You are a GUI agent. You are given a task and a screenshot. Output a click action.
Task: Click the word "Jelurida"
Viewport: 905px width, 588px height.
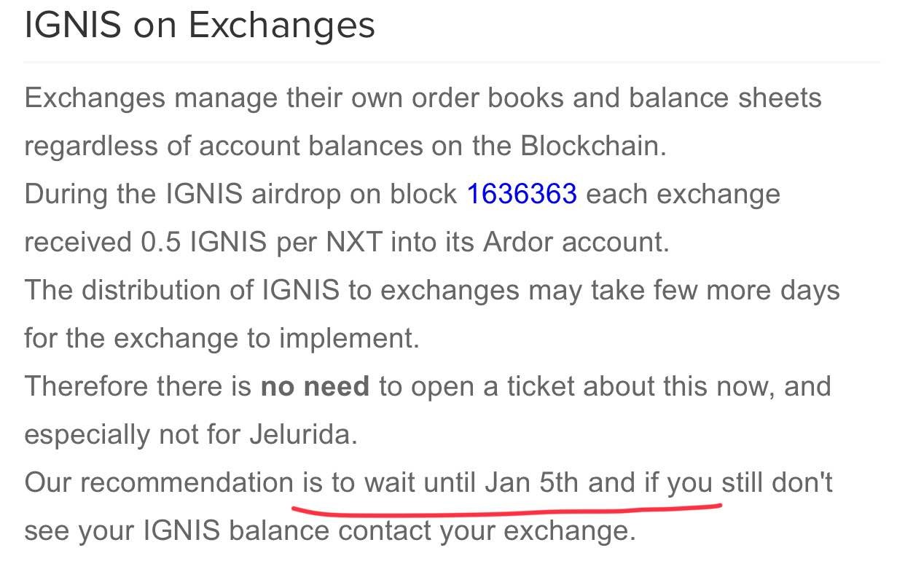pyautogui.click(x=302, y=434)
